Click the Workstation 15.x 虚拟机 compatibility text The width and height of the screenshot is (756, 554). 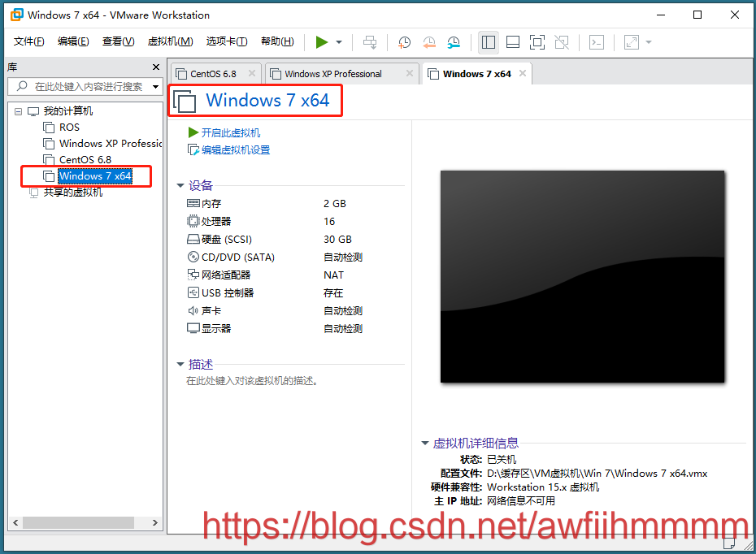(543, 487)
